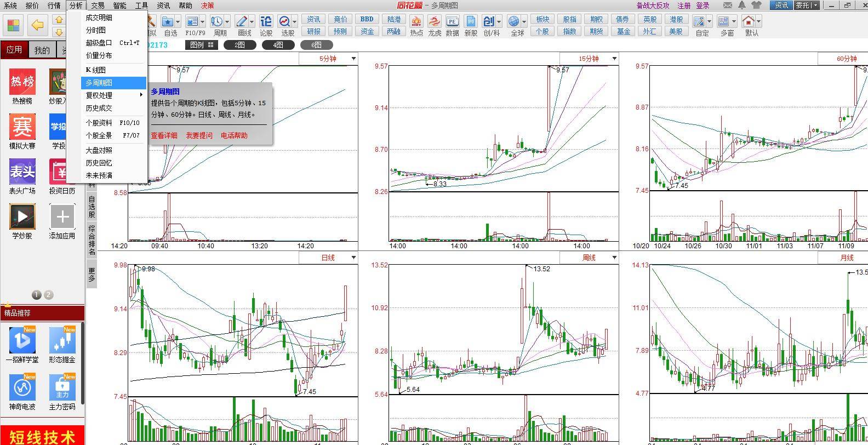Open the 全球 globe icon
Image resolution: width=868 pixels, height=445 pixels.
pos(514,22)
